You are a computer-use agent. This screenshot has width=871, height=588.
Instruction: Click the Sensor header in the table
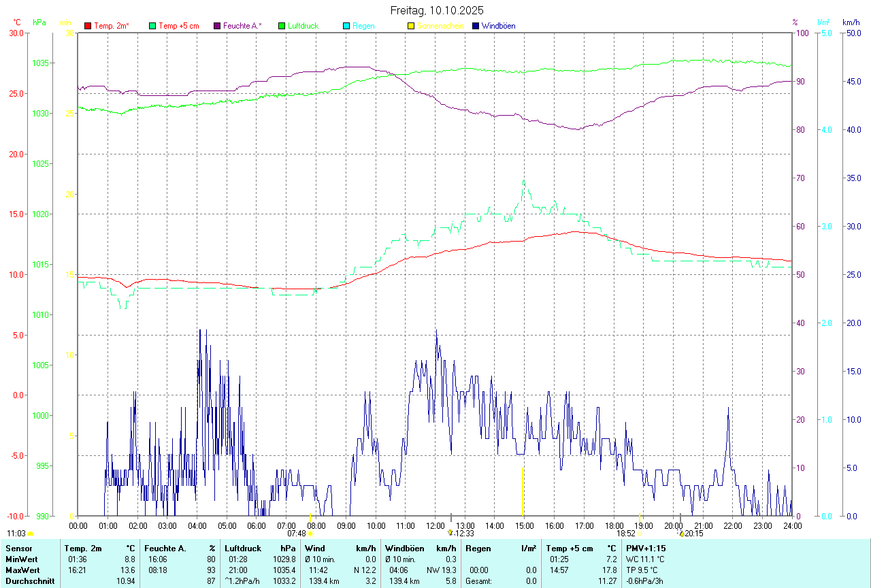[18, 549]
